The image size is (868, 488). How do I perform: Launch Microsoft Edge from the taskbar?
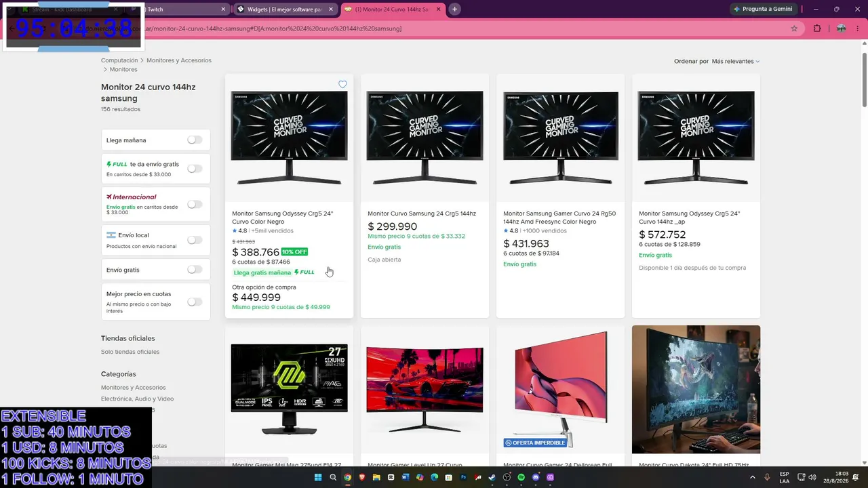click(x=435, y=477)
